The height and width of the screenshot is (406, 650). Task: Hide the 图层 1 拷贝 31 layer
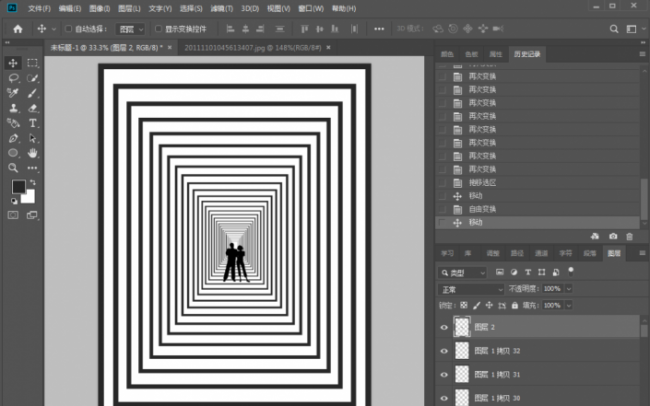[444, 374]
